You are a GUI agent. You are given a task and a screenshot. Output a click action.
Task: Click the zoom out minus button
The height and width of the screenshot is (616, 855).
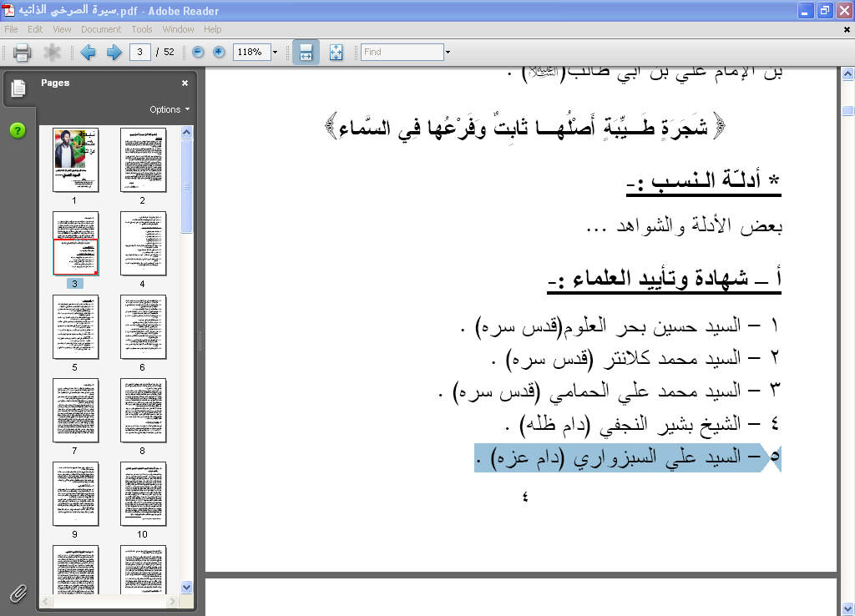click(x=198, y=52)
